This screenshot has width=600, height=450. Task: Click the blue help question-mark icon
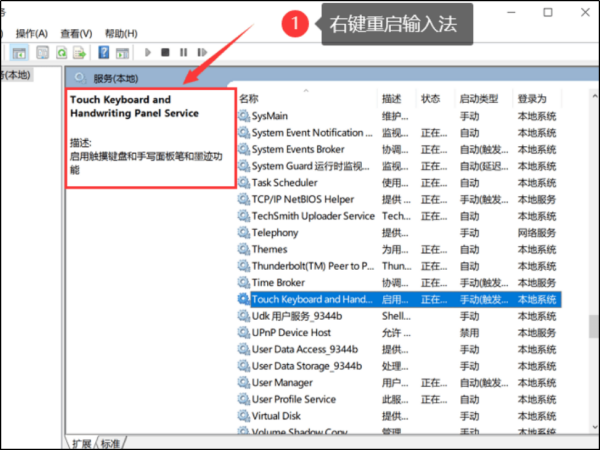[103, 52]
